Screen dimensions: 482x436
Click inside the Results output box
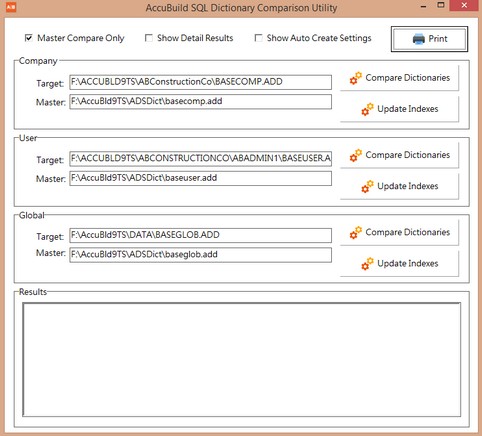tap(242, 360)
